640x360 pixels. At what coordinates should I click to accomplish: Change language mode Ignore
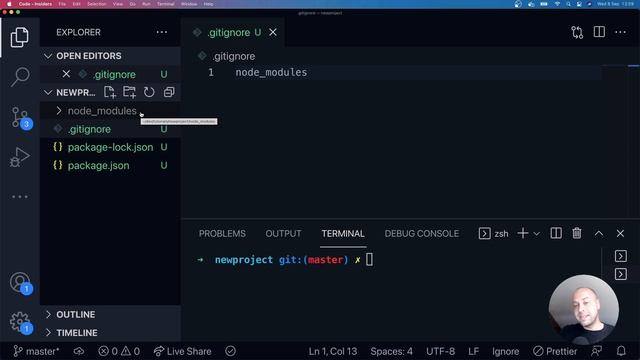pos(505,351)
